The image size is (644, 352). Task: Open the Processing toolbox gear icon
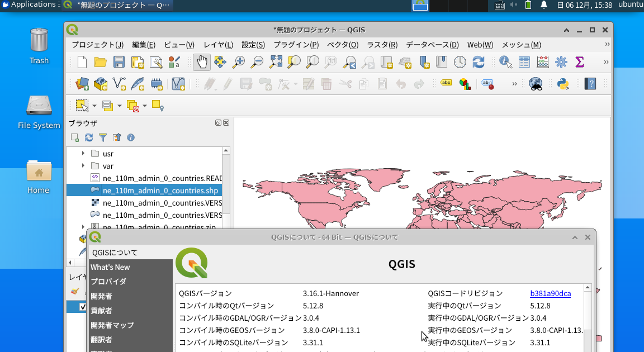tap(561, 63)
